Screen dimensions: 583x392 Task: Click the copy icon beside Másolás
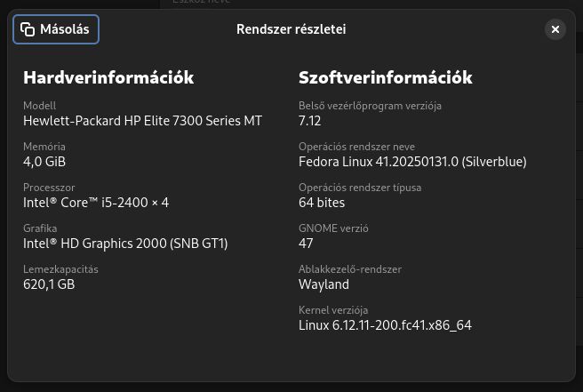[x=28, y=29]
